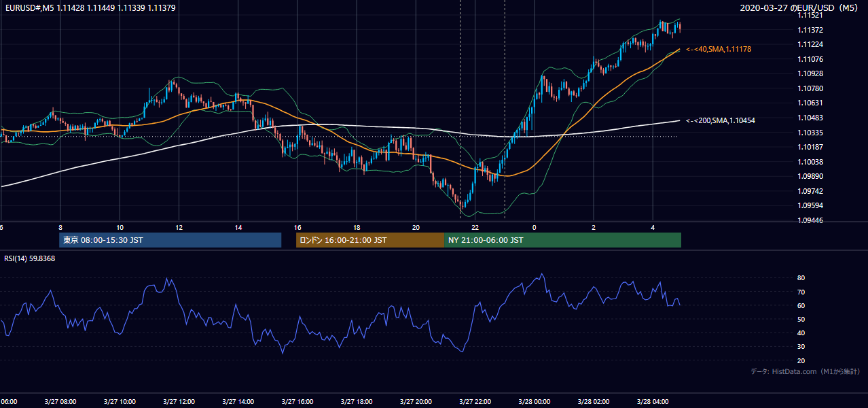The width and height of the screenshot is (868, 408).
Task: Click price axis value 1.10928
Action: 810,73
